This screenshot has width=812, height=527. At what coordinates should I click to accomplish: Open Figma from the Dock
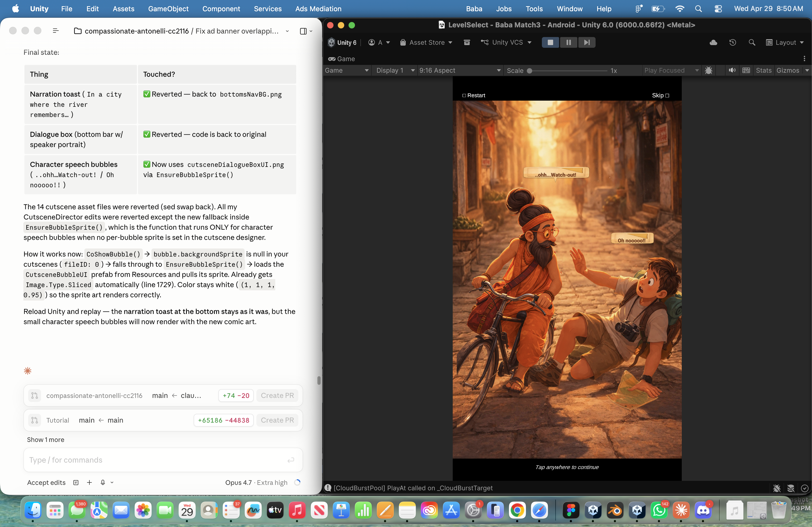(x=571, y=510)
